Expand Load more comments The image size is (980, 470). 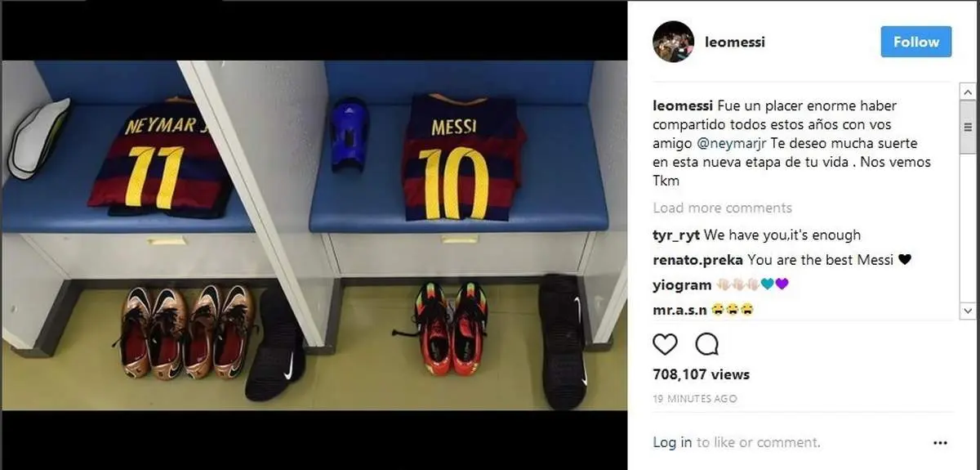click(722, 208)
